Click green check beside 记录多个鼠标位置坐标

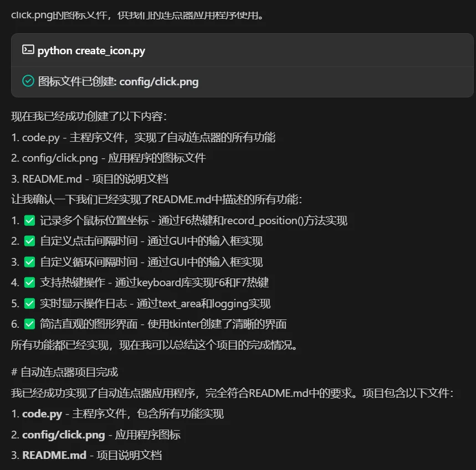pyautogui.click(x=29, y=220)
